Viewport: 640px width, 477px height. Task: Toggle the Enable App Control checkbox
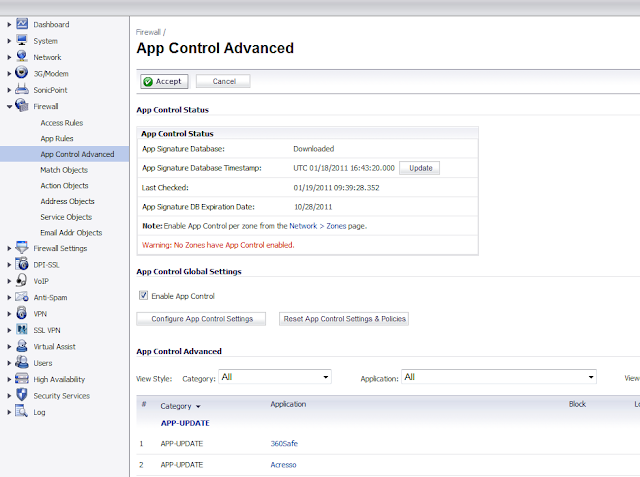pos(143,296)
